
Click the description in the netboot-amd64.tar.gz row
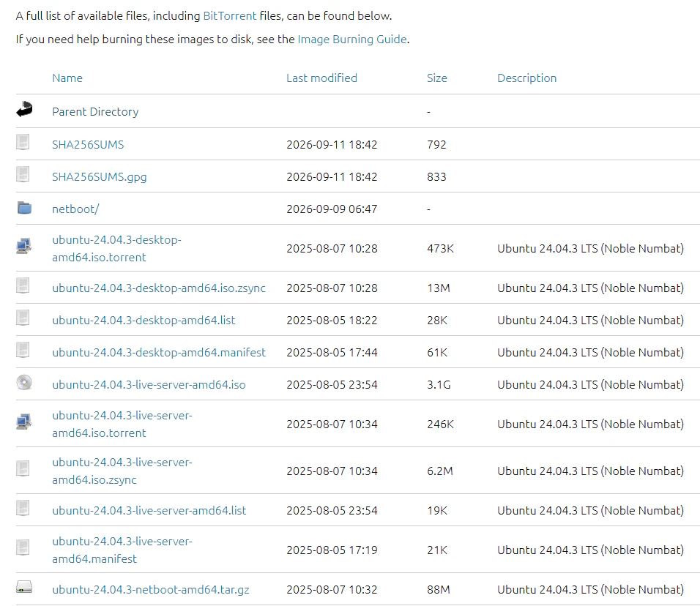pyautogui.click(x=590, y=589)
